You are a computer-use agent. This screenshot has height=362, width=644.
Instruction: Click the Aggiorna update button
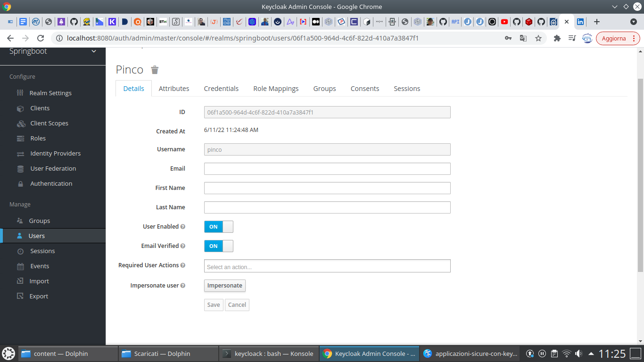(x=618, y=39)
